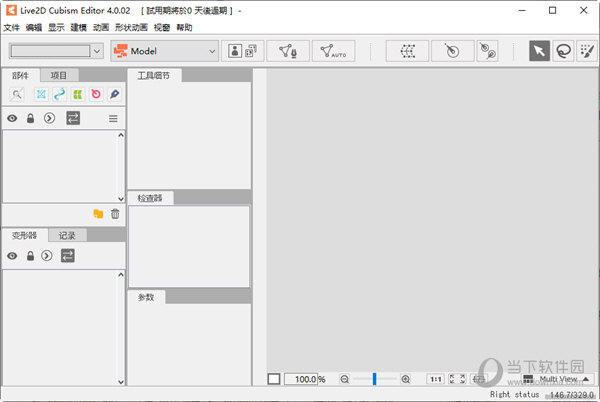Screen dimensions: 600x402
Task: Click deformer list scrollbar up arrow
Action: [121, 275]
